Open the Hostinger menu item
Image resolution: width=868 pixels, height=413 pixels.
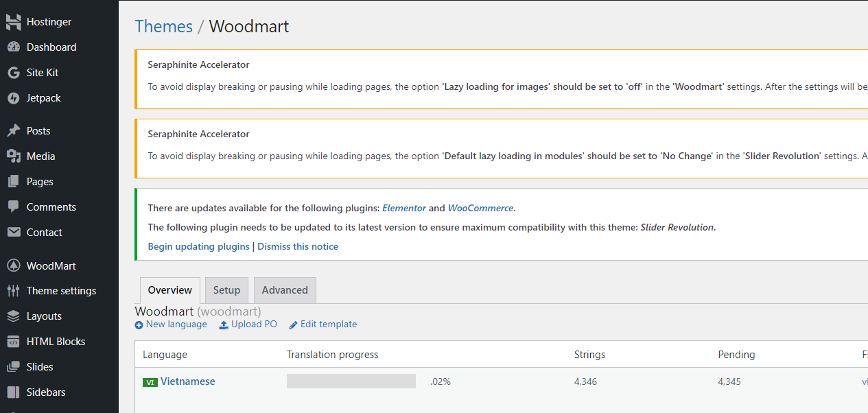pos(59,22)
